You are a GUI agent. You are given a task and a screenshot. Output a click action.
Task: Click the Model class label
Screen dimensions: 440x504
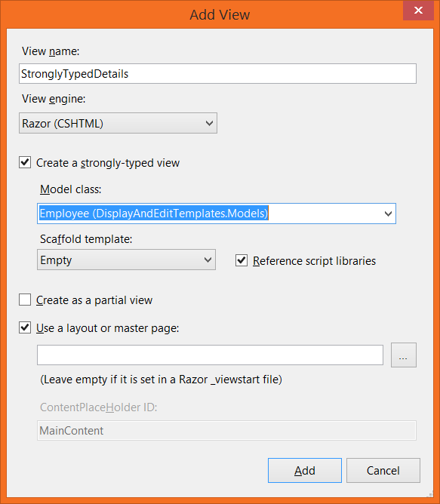(x=70, y=189)
